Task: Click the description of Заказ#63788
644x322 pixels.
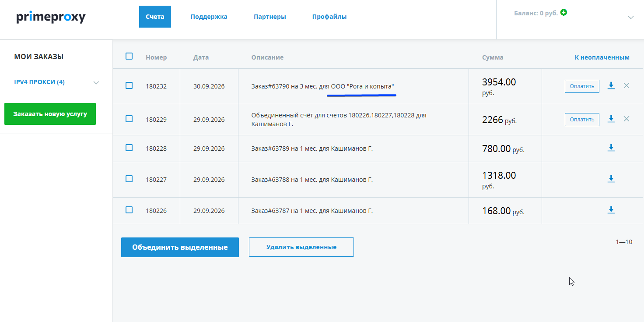Action: click(x=312, y=180)
